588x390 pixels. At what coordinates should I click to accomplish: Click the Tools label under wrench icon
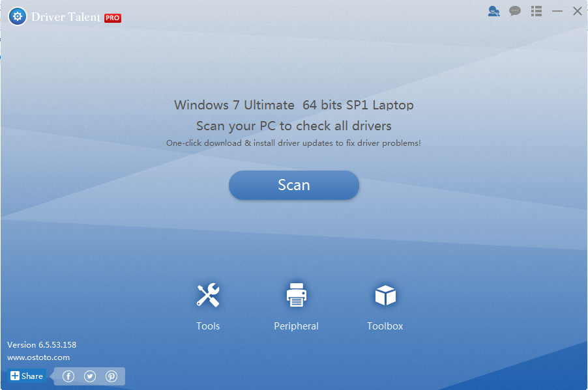click(x=208, y=326)
